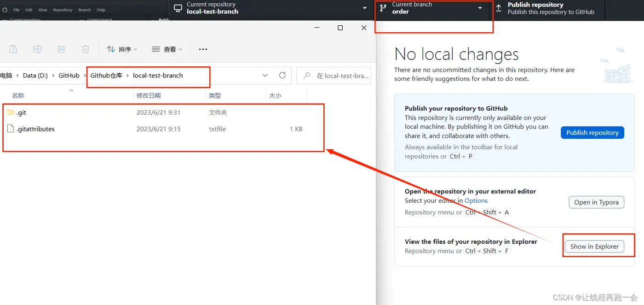The height and width of the screenshot is (305, 644).
Task: Click the upload arrow icon beside Publish repository
Action: 499,8
